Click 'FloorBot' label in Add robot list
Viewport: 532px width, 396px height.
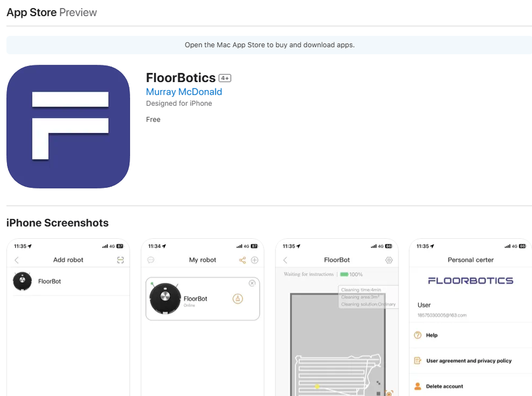pyautogui.click(x=50, y=282)
